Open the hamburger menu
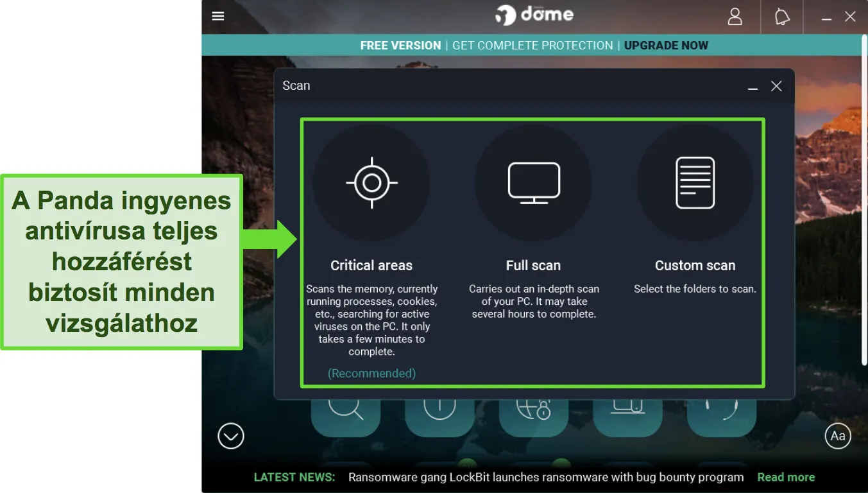Image resolution: width=868 pixels, height=493 pixels. tap(218, 16)
